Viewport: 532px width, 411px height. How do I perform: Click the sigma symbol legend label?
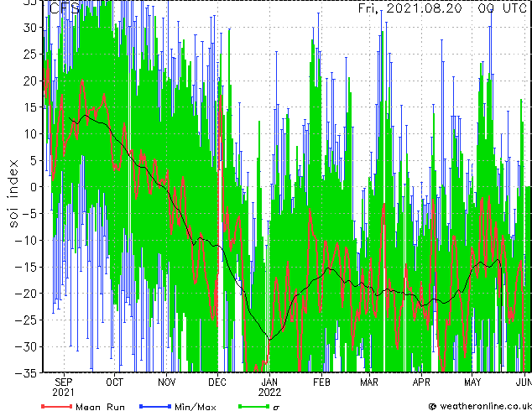click(276, 408)
